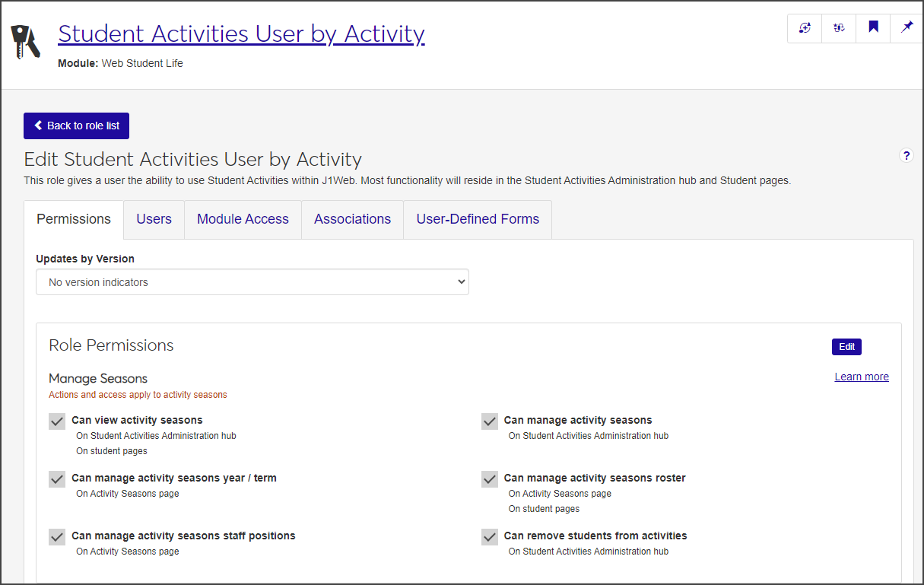Select the Associations tab
Viewport: 924px width, 585px height.
(352, 219)
